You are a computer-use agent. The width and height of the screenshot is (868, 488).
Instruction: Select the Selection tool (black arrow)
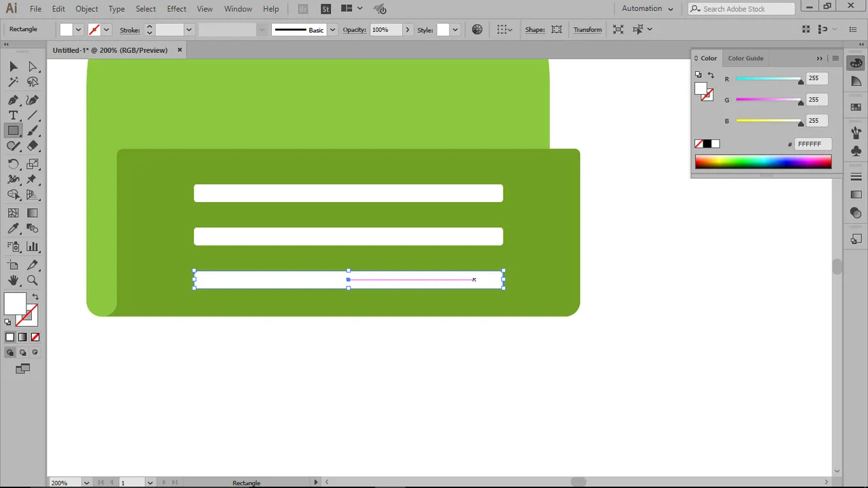(13, 66)
